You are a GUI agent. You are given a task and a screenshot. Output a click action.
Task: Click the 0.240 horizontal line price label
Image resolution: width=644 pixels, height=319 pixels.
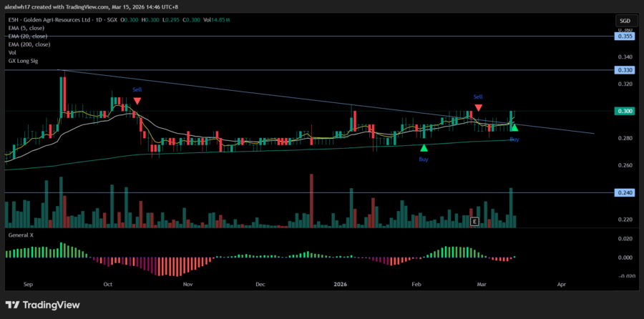click(x=624, y=192)
